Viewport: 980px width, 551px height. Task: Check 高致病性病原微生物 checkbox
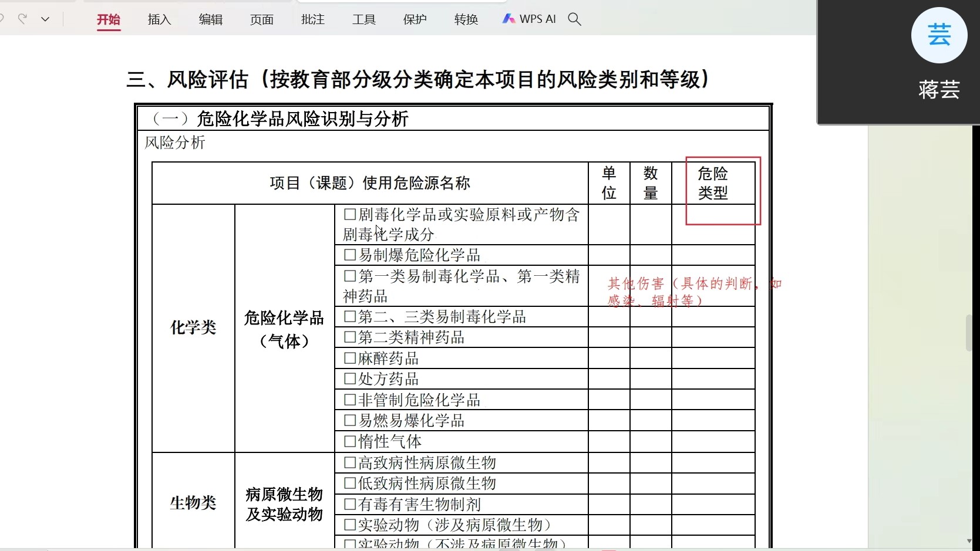[350, 462]
